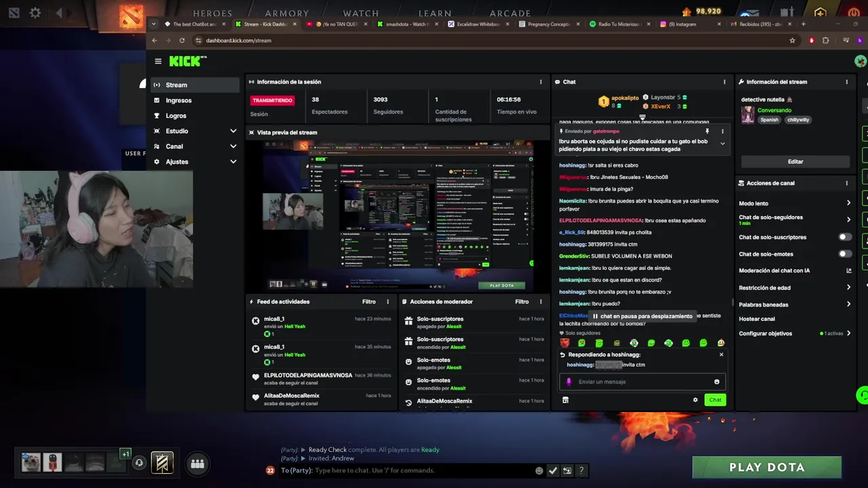868x488 pixels.
Task: Open the Dota 2 settings gear
Action: click(35, 13)
